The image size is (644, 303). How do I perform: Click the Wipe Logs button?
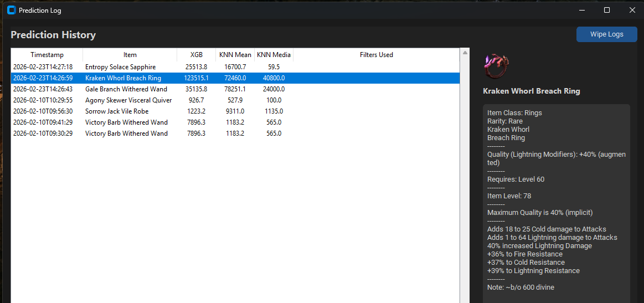pyautogui.click(x=606, y=34)
